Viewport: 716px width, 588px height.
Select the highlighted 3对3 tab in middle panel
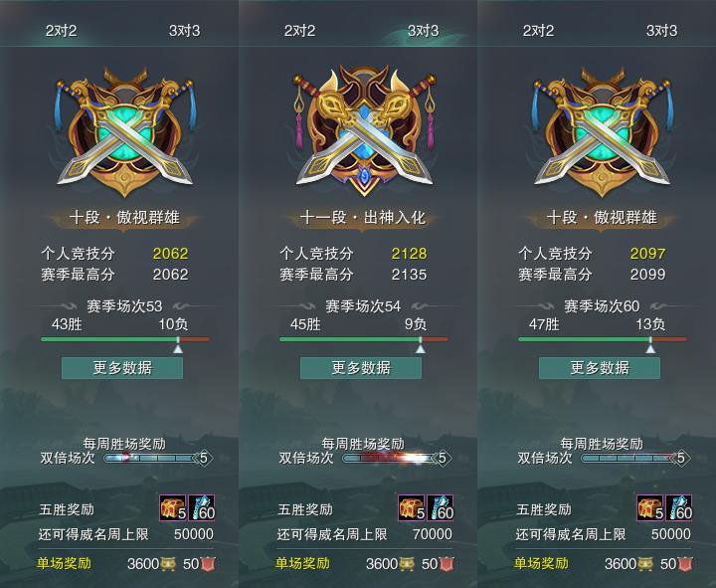[424, 31]
